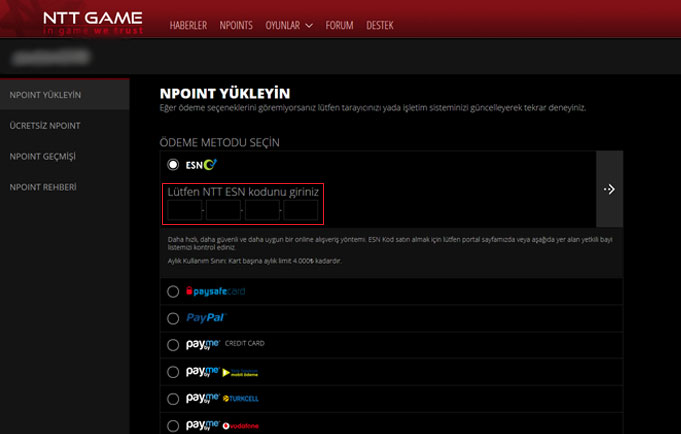Open NPOINT REHBERİ sidebar link

[x=43, y=187]
